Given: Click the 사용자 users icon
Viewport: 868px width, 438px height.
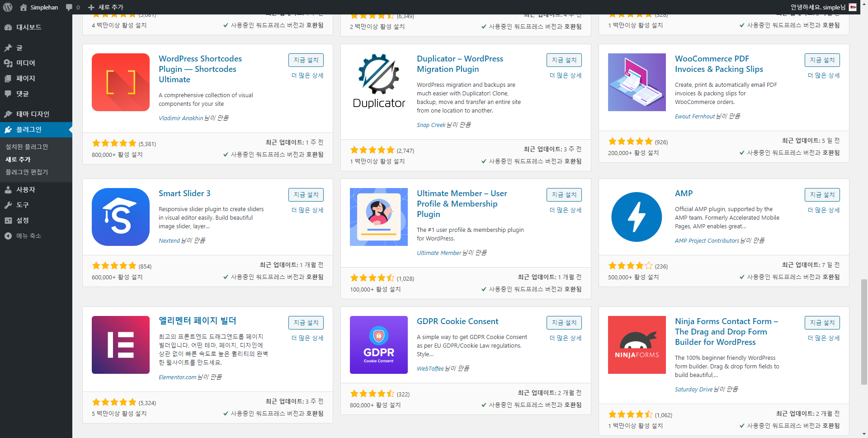Looking at the screenshot, I should (x=8, y=189).
